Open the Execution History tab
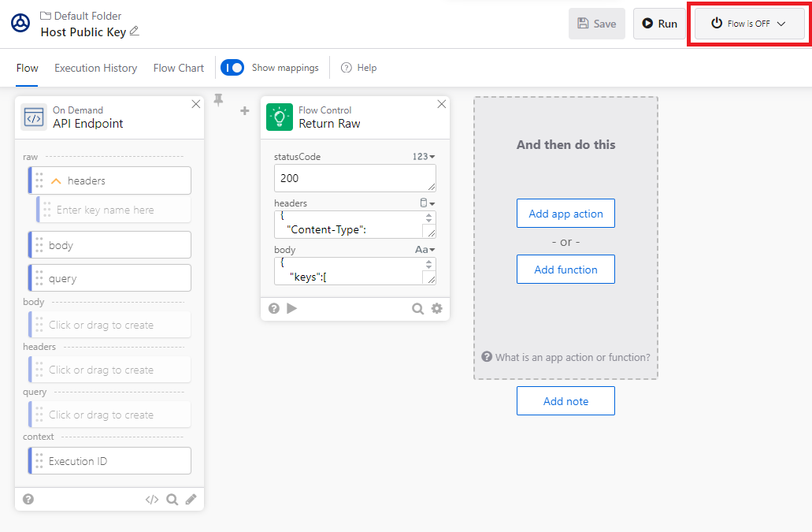The width and height of the screenshot is (812, 532). click(x=96, y=68)
